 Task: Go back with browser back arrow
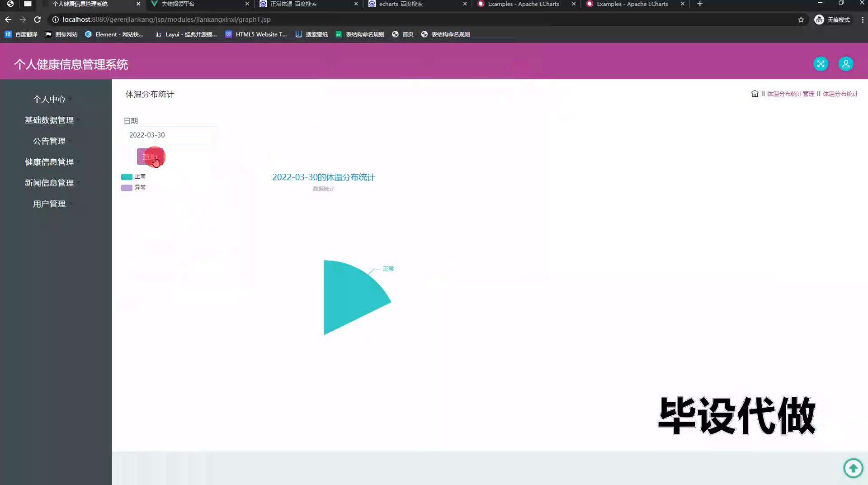[x=8, y=19]
